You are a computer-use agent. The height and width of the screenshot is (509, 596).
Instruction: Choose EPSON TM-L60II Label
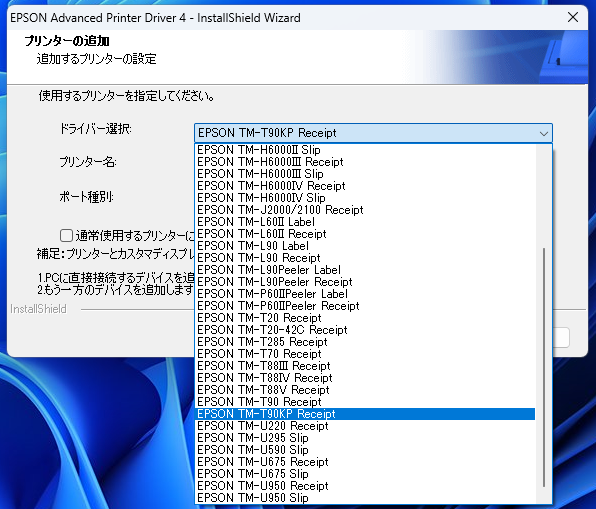[365, 222]
